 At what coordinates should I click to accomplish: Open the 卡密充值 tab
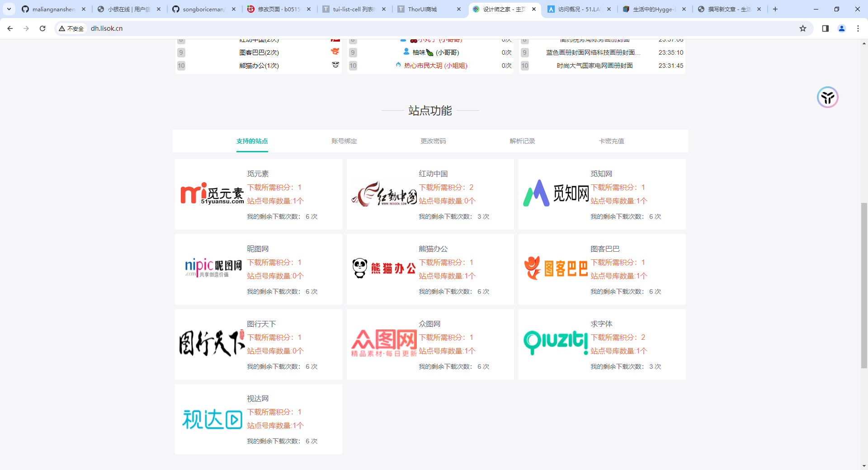[x=611, y=141]
